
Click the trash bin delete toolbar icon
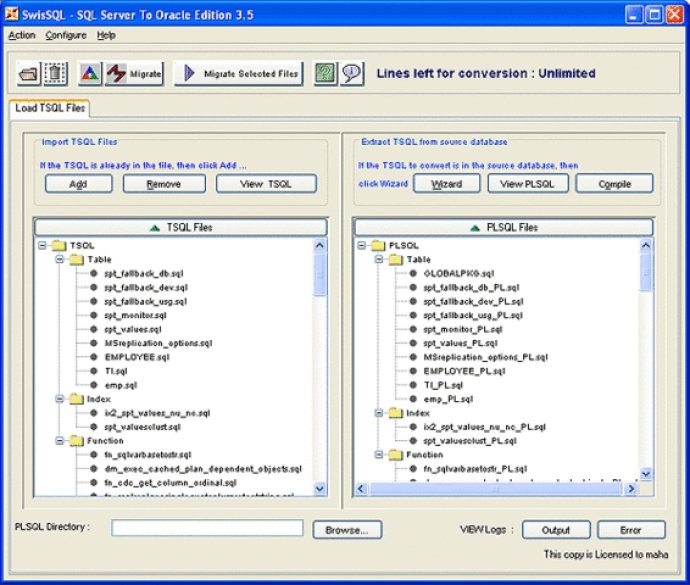pos(55,73)
